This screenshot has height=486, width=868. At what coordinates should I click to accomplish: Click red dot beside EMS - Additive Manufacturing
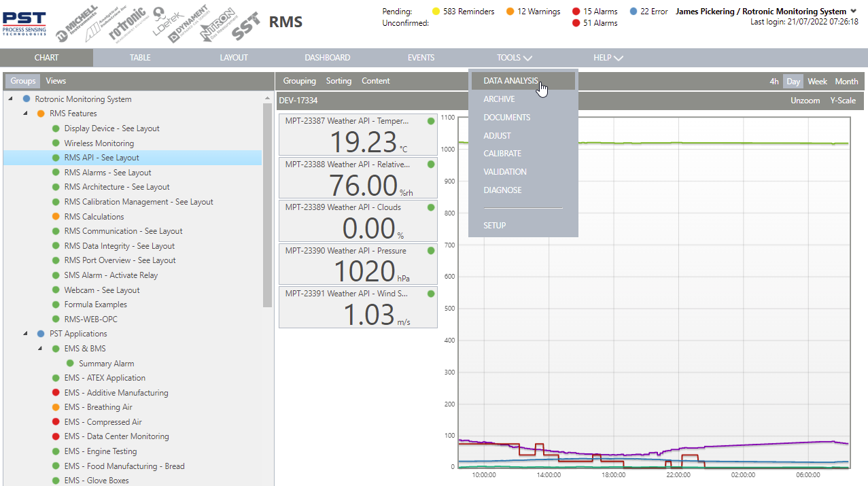(x=56, y=393)
